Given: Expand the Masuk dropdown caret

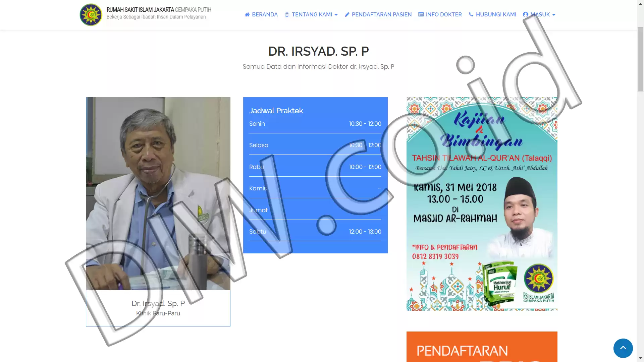Looking at the screenshot, I should click(x=554, y=15).
